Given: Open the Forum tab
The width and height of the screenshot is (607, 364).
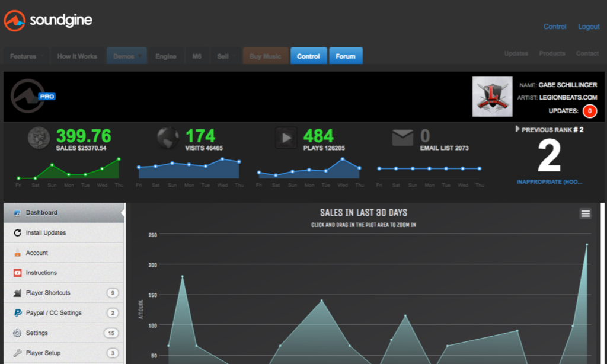Looking at the screenshot, I should 346,56.
